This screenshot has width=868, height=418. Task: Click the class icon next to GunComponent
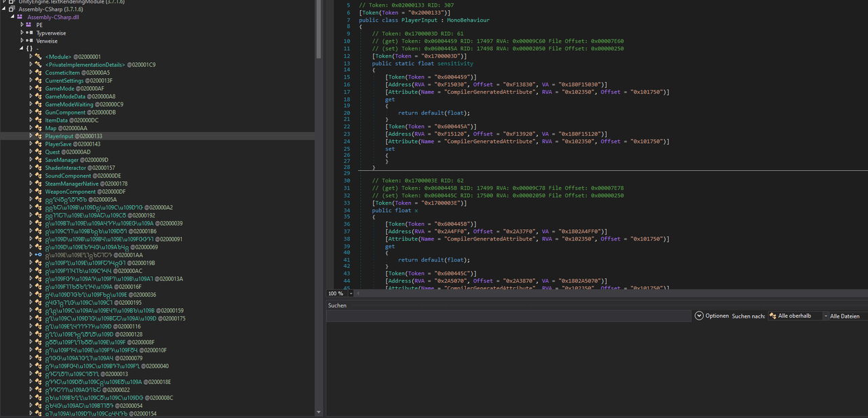(39, 112)
